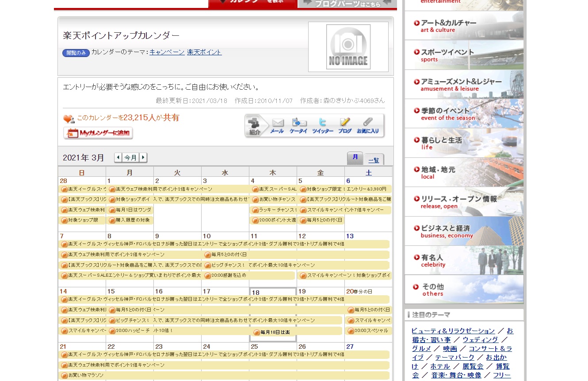The image size is (588, 381).
Task: Click コンサート&ライブ theme link
Action: pos(490,348)
